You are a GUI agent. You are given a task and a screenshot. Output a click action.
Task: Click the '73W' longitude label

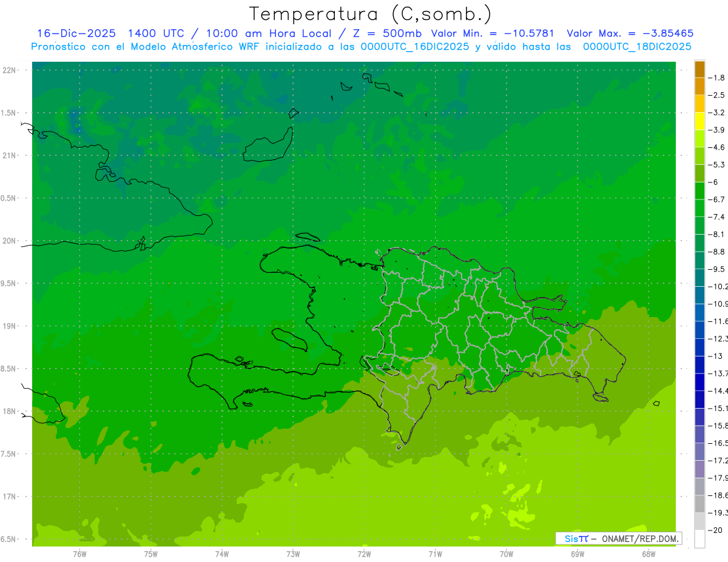pyautogui.click(x=293, y=554)
